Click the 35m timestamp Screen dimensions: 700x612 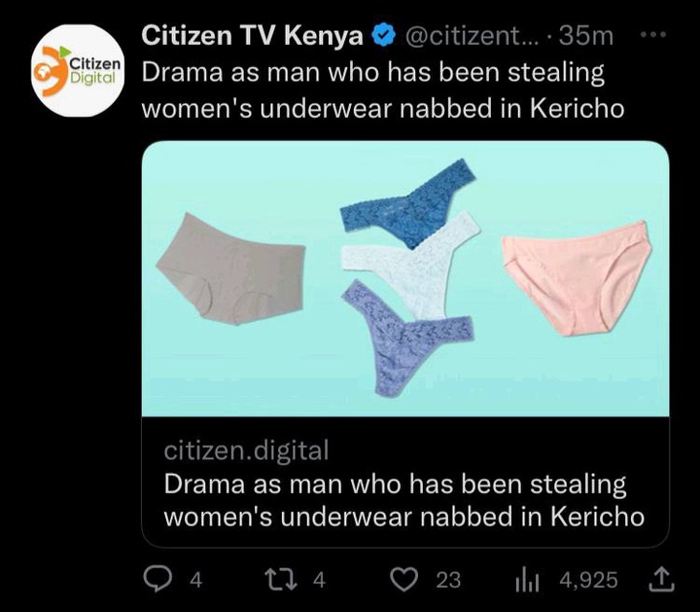[x=586, y=36]
